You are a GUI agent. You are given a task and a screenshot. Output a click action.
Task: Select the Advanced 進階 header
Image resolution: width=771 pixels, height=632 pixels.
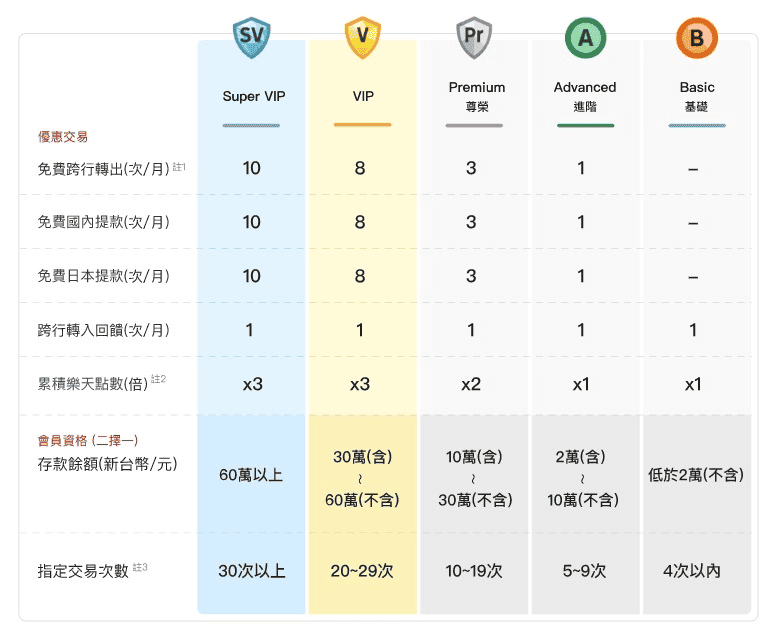click(x=585, y=97)
